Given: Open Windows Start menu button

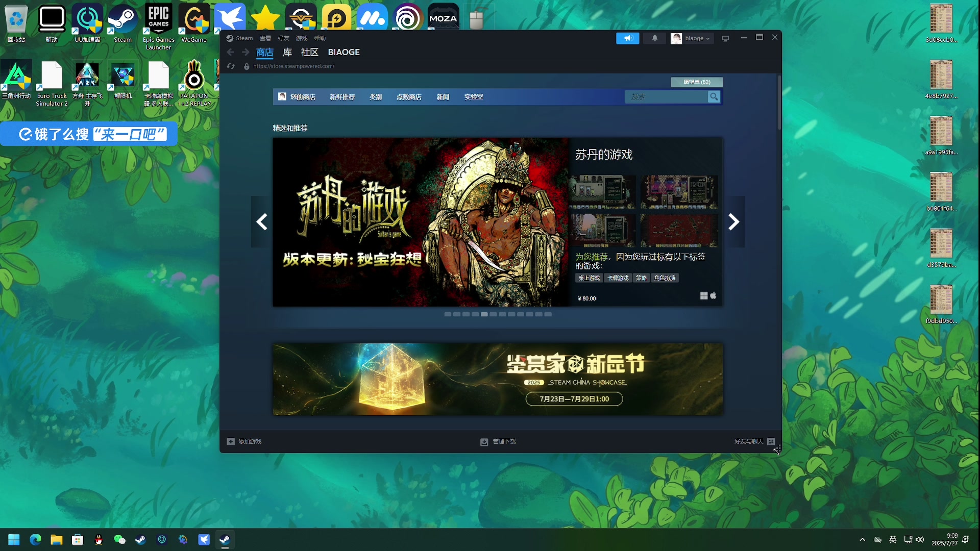Looking at the screenshot, I should point(14,540).
